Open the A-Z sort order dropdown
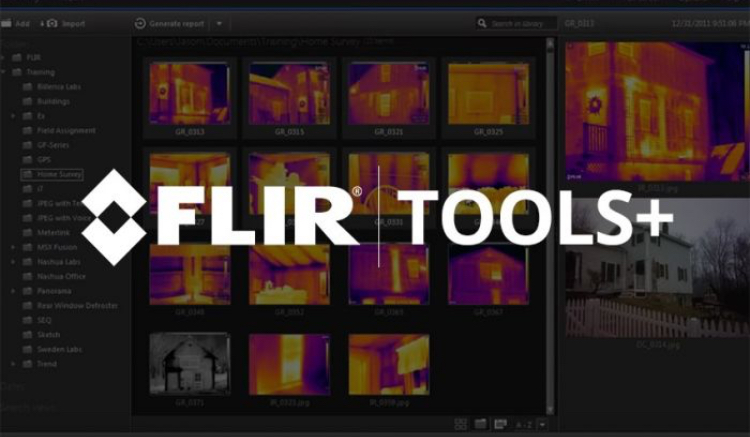Screen dimensions: 750x437 pyautogui.click(x=542, y=424)
